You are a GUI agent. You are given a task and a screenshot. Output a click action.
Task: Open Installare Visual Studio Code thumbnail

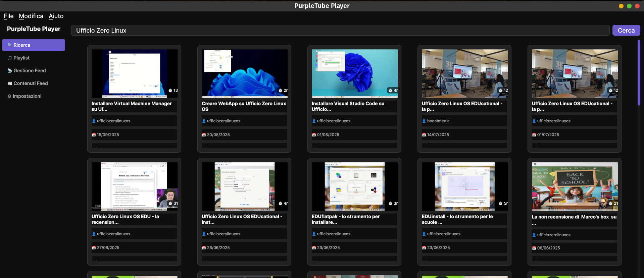click(x=355, y=74)
